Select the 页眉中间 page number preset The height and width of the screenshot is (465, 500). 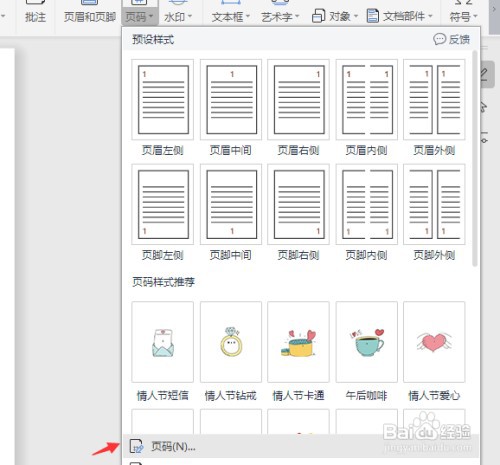pos(231,99)
